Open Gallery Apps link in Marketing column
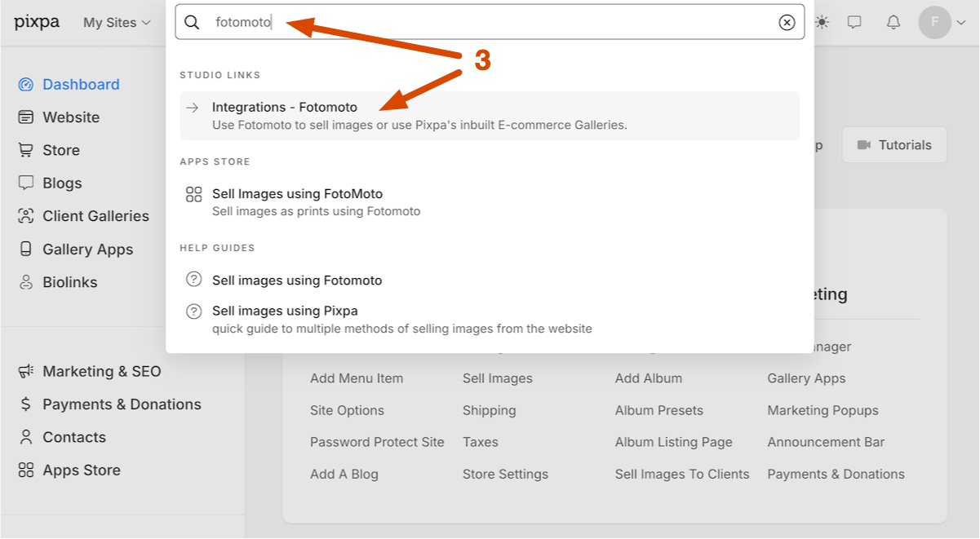Viewport: 980px width, 539px height. 806,378
